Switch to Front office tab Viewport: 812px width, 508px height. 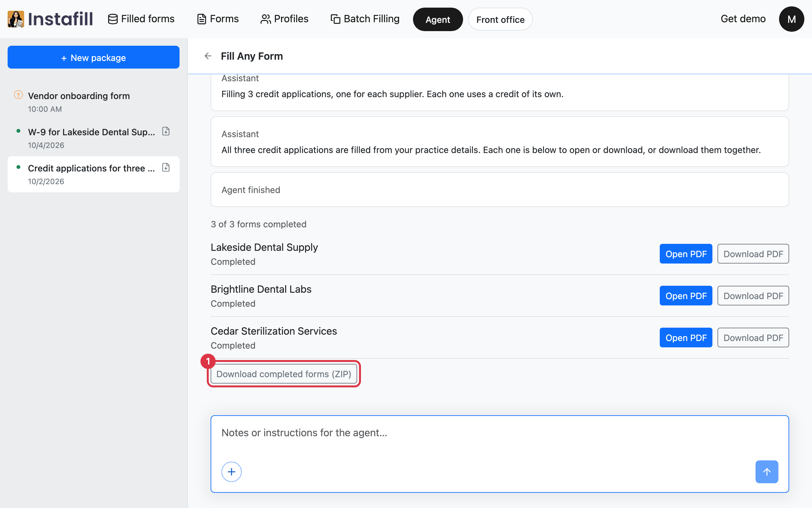pyautogui.click(x=500, y=19)
